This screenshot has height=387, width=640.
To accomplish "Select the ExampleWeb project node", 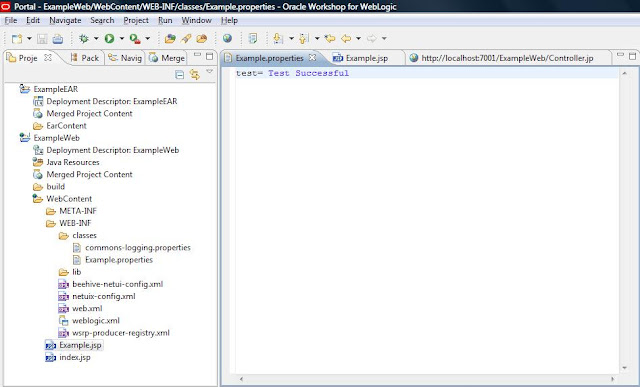I will coord(56,138).
